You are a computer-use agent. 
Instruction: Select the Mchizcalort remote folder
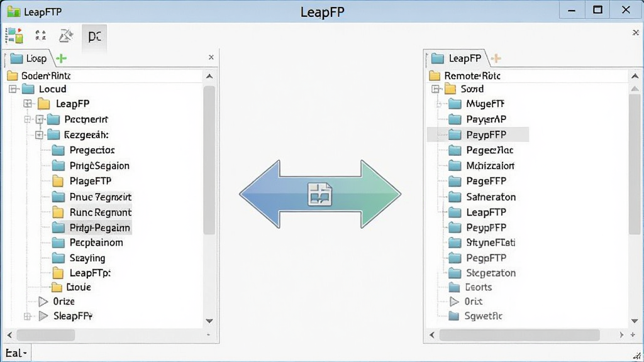point(481,166)
